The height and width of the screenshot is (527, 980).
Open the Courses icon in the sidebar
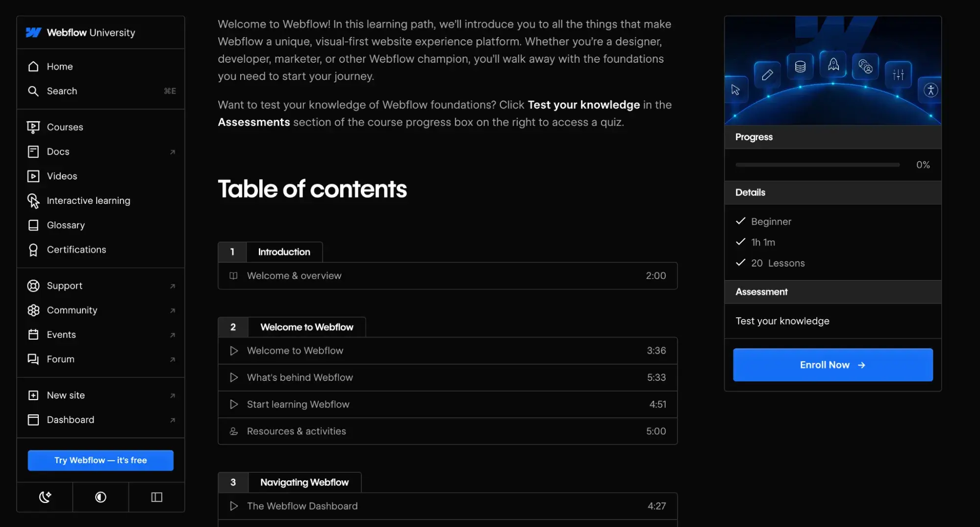click(x=33, y=127)
